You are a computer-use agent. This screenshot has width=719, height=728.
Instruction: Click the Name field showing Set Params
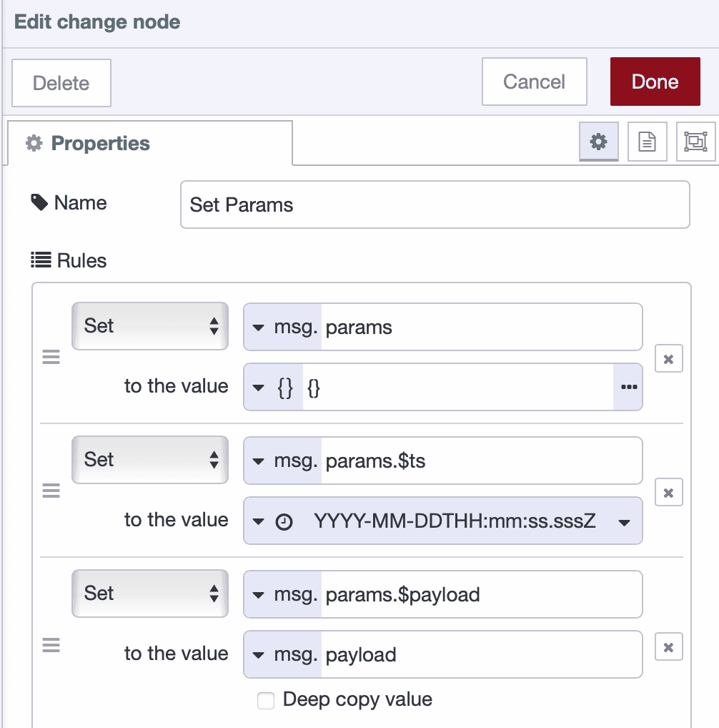pos(435,205)
